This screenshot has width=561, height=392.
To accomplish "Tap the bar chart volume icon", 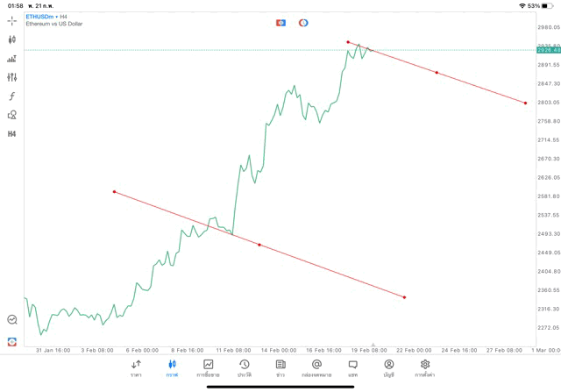I will 12,59.
